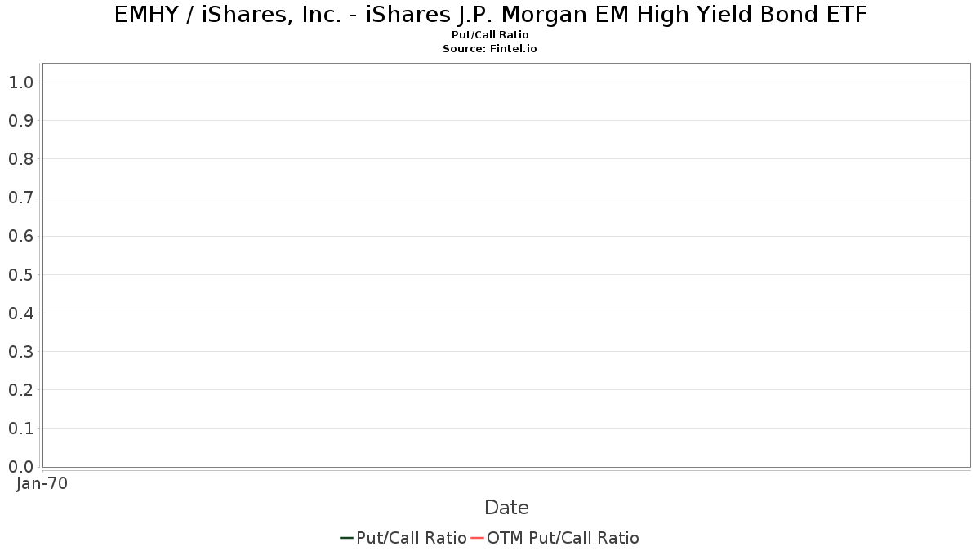Click the Date axis title
Viewport: 980px width, 551px height.
click(x=506, y=508)
